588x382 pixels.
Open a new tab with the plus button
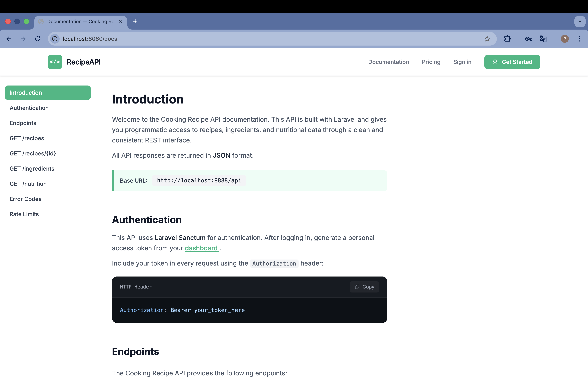135,21
